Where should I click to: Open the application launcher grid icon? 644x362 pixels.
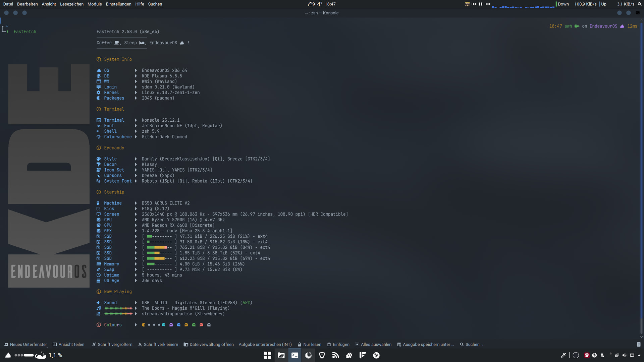pyautogui.click(x=267, y=355)
